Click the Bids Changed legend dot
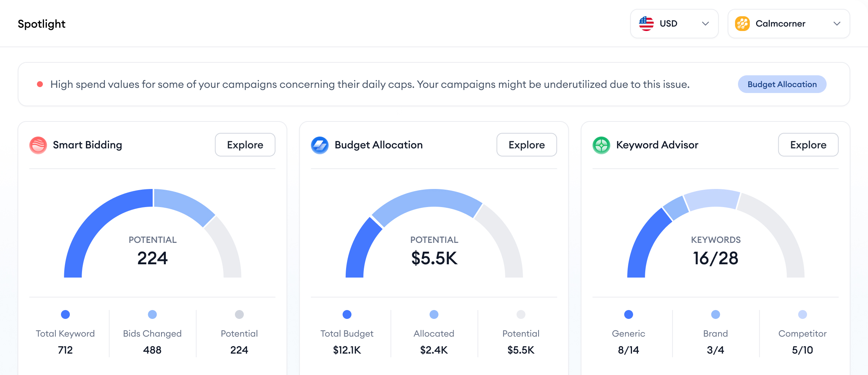This screenshot has height=375, width=868. click(x=152, y=314)
